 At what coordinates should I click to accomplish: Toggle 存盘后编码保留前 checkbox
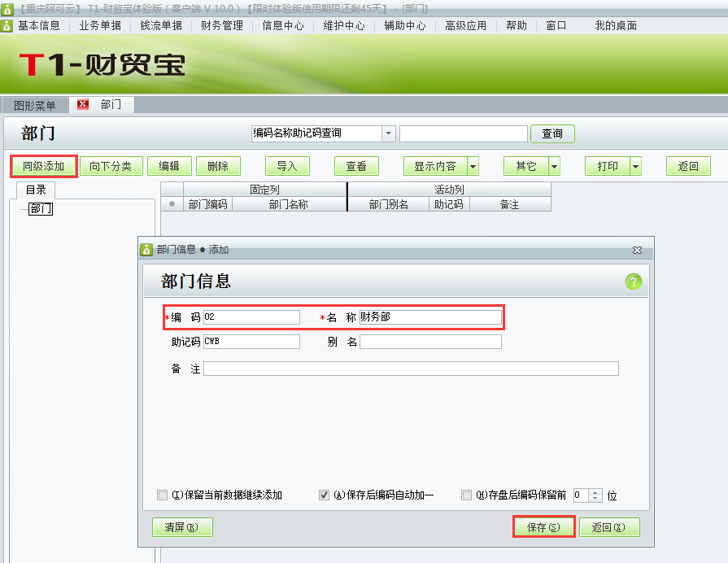click(466, 495)
